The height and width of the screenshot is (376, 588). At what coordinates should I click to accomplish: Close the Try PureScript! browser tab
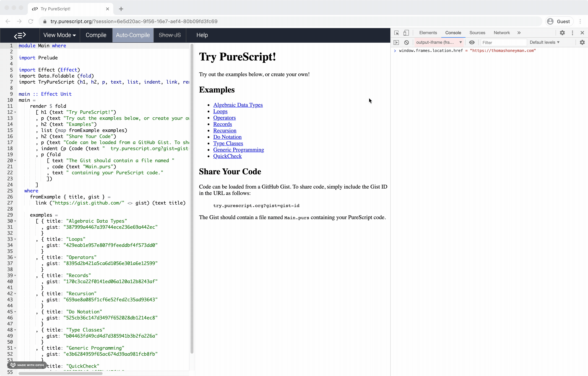coord(108,9)
